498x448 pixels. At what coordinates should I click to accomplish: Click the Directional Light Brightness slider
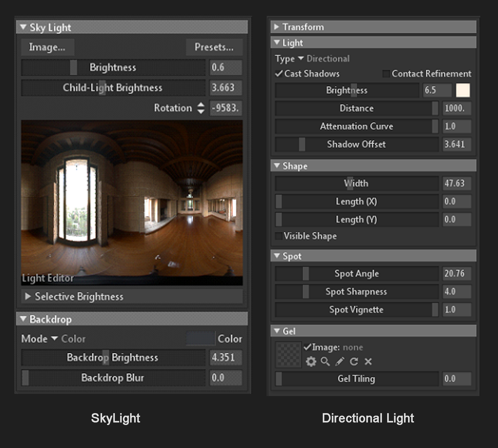[347, 90]
